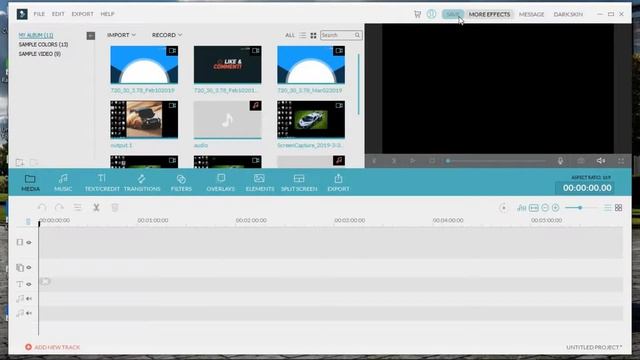
Task: Click the timeline zoom out minus icon
Action: [x=545, y=208]
